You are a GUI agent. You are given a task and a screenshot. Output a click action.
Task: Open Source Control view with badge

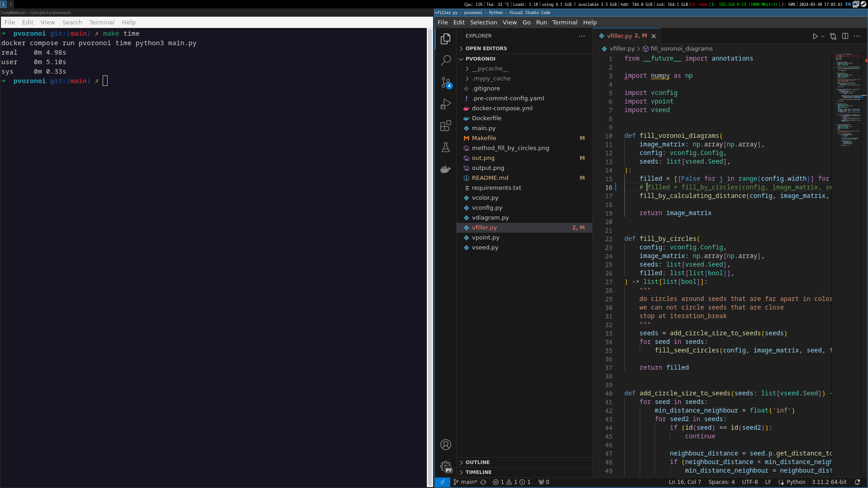click(446, 82)
